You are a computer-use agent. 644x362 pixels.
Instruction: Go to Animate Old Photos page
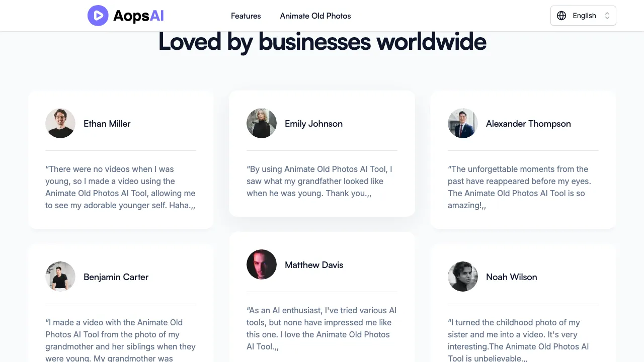tap(315, 16)
